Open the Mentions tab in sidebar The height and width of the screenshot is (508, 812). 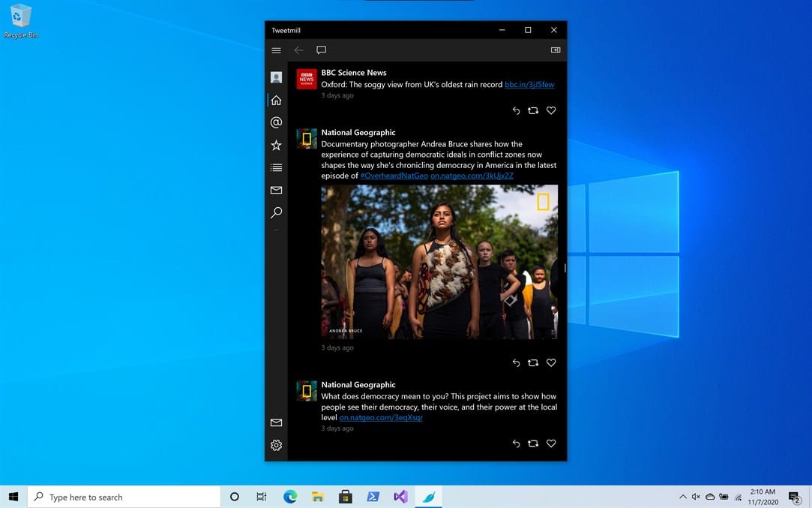pos(276,122)
